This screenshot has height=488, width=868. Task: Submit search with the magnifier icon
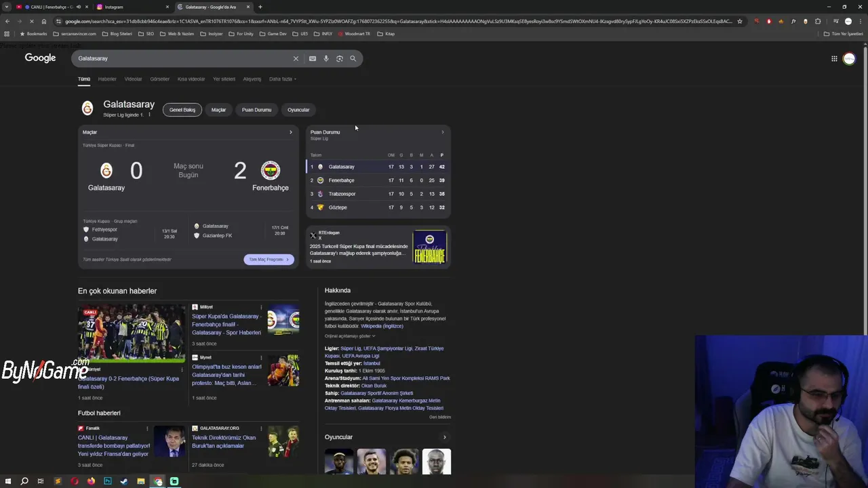point(353,58)
